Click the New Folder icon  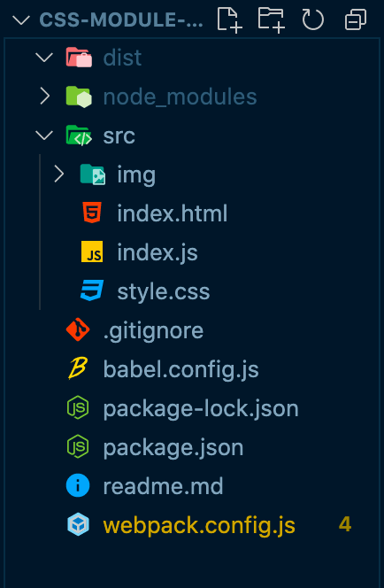[x=272, y=19]
